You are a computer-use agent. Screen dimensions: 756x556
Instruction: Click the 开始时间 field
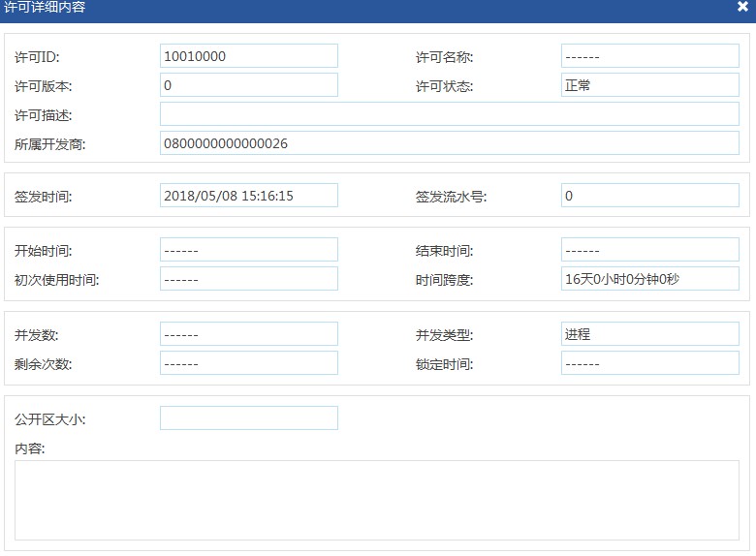(248, 250)
